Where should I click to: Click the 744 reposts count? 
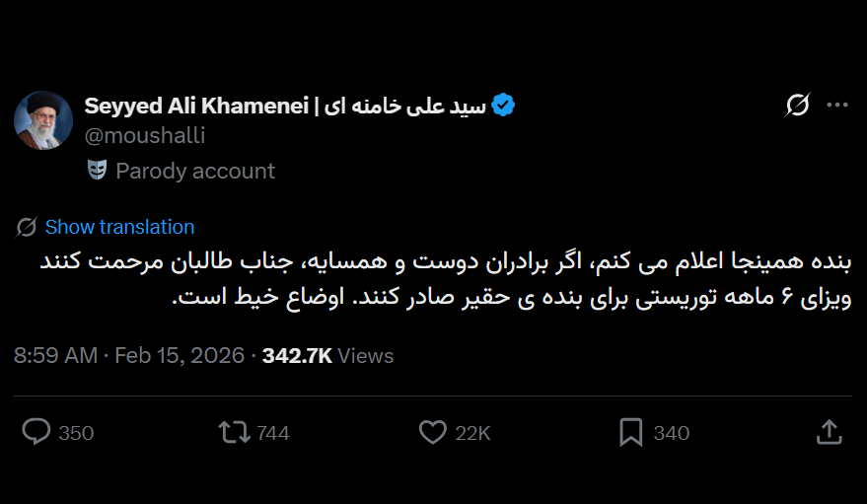272,433
